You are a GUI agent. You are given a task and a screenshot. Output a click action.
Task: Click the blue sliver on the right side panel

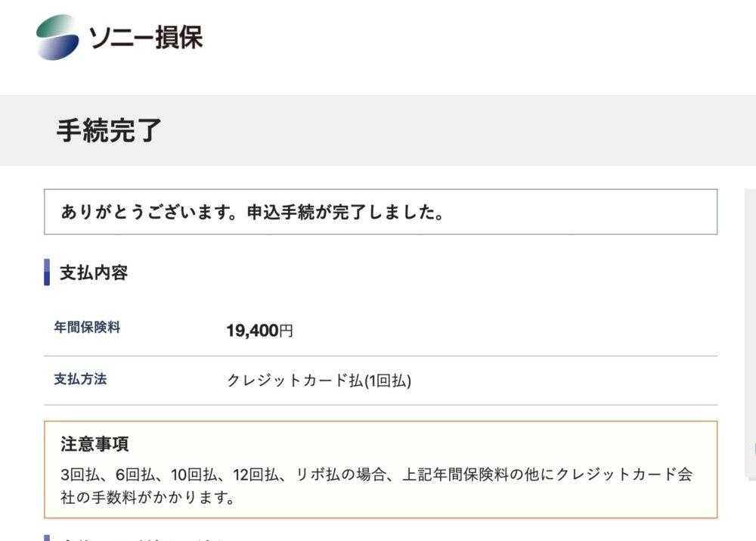click(754, 449)
